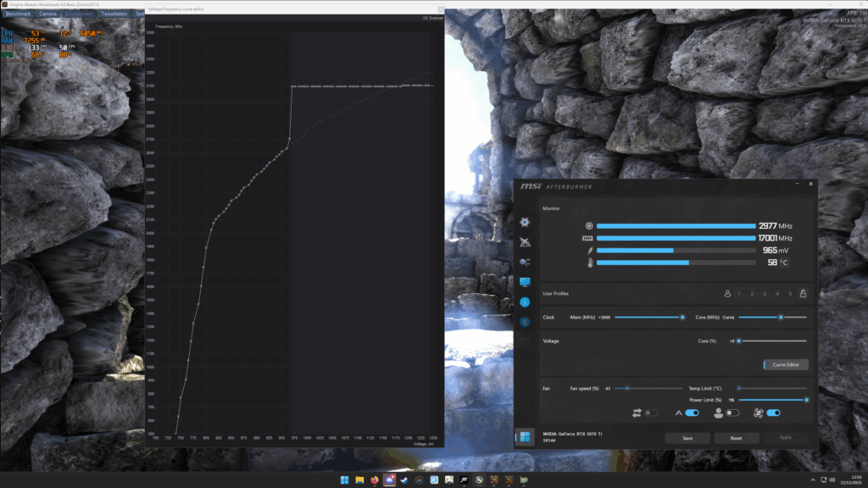Click the fan sync icon beside last toggle

pyautogui.click(x=759, y=413)
